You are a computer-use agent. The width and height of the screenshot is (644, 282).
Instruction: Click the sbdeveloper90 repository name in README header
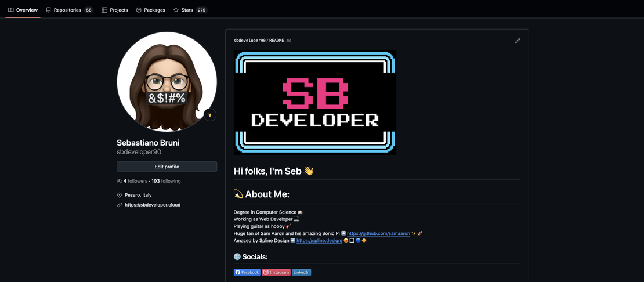tap(249, 41)
